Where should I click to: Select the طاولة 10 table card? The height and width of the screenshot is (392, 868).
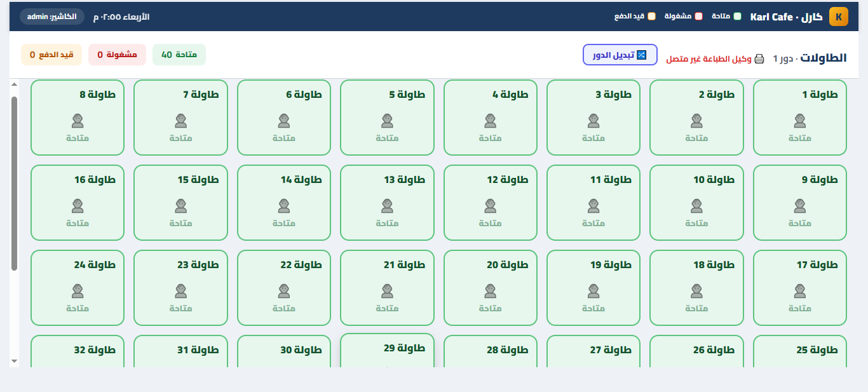(697, 203)
